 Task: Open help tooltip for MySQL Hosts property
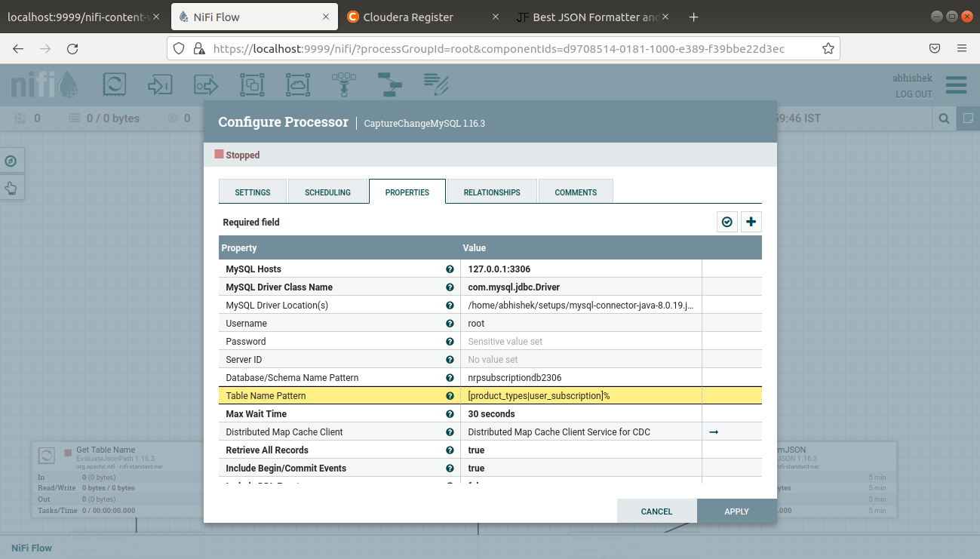(450, 269)
